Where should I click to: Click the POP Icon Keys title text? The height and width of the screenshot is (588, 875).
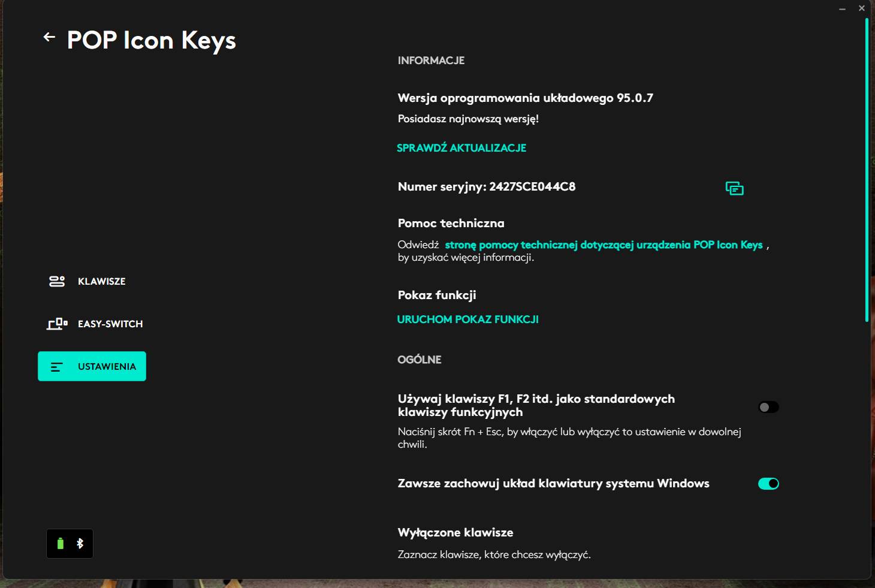point(152,40)
